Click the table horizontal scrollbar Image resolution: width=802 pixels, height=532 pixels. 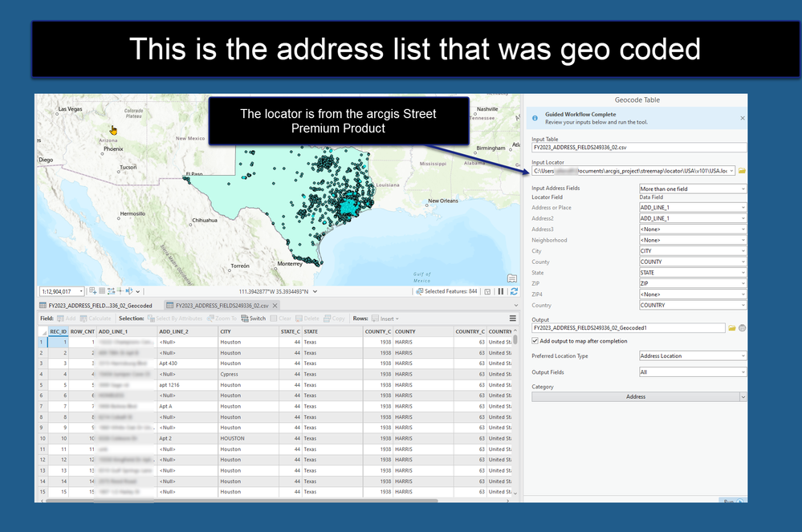(241, 501)
